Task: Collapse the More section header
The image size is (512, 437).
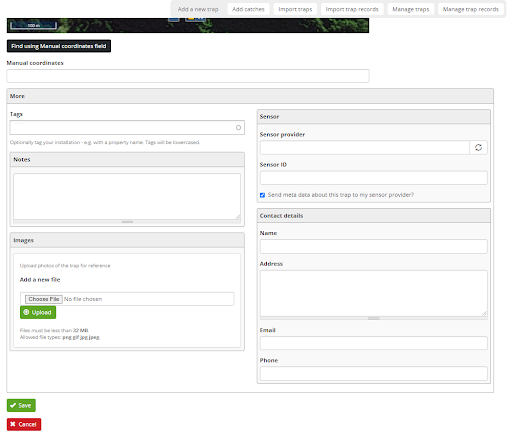Action: 250,96
